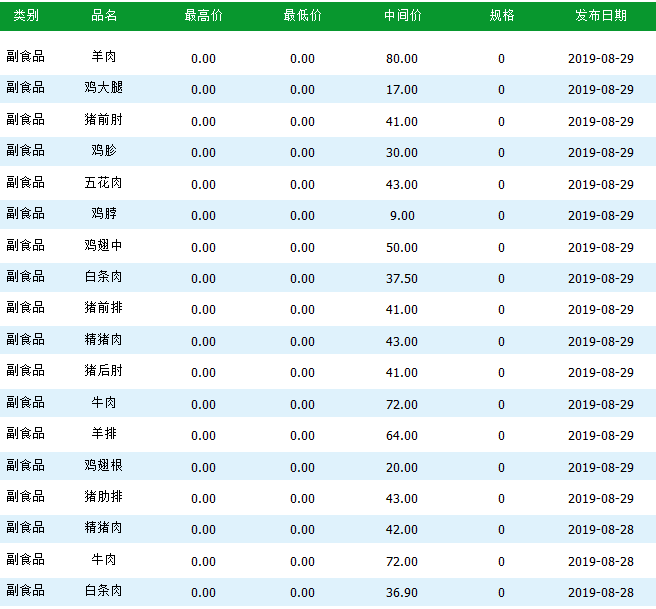Screen dimensions: 656x609
Task: Click the 36.90 middle price value
Action: [x=402, y=593]
